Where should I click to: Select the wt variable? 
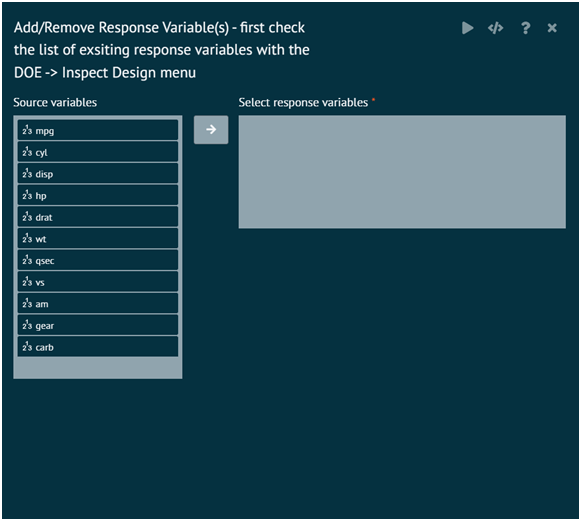pyautogui.click(x=98, y=239)
